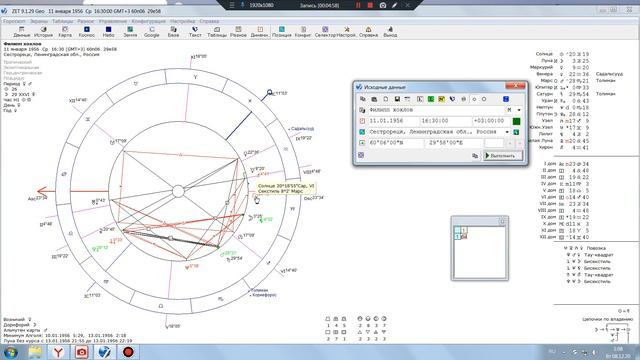Click the Период label on the left
The height and width of the screenshot is (360, 640).
[12, 83]
